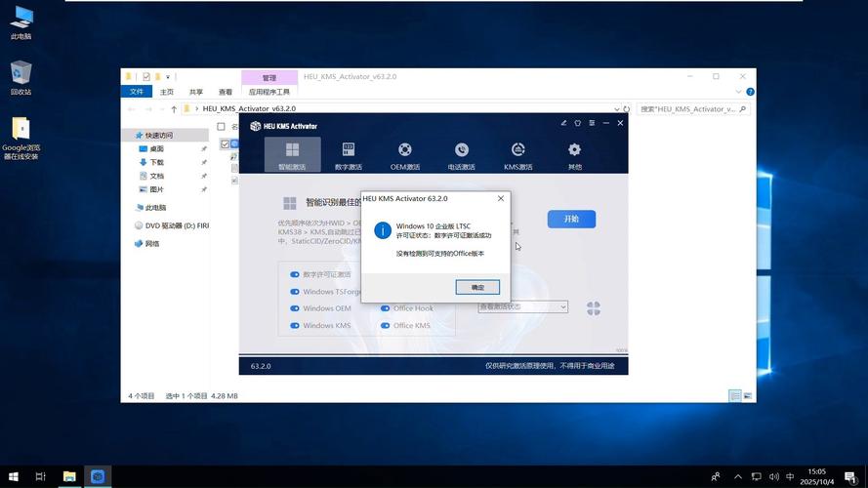Screen dimensions: 868x488
Task: Open the 其他 gear tab
Action: click(x=575, y=155)
